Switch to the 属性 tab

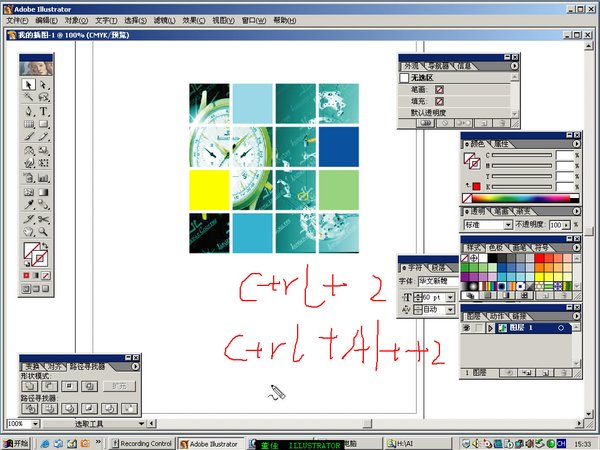(501, 144)
